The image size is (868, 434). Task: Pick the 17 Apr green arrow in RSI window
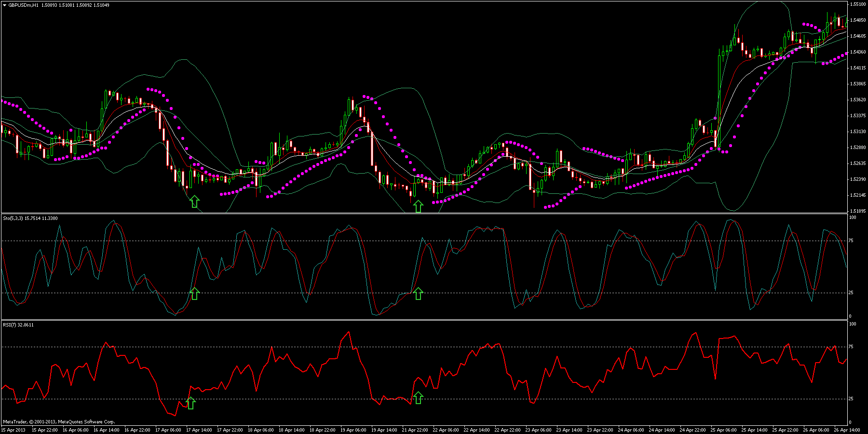coord(191,403)
